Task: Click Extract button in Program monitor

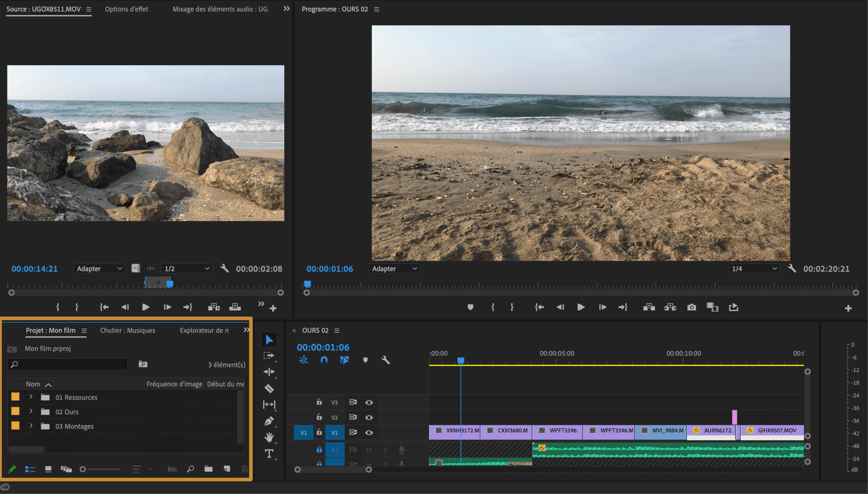Action: (670, 307)
